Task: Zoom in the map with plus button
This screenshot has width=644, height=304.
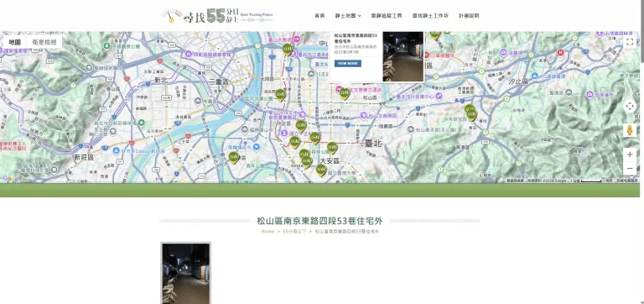Action: (x=630, y=155)
